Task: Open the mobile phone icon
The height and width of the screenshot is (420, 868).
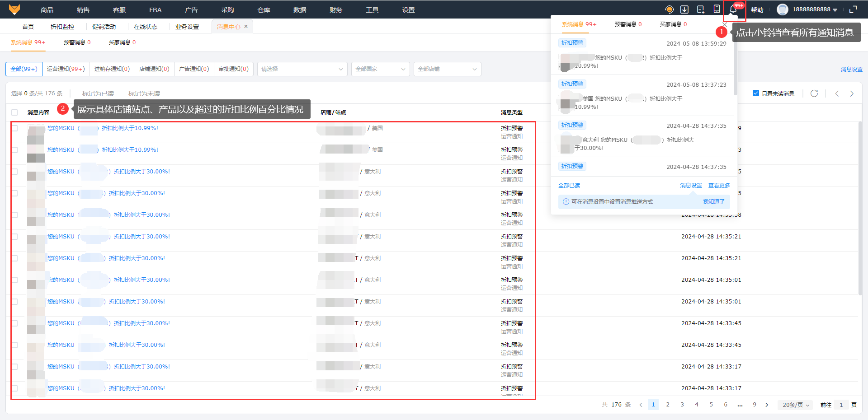Action: point(717,9)
